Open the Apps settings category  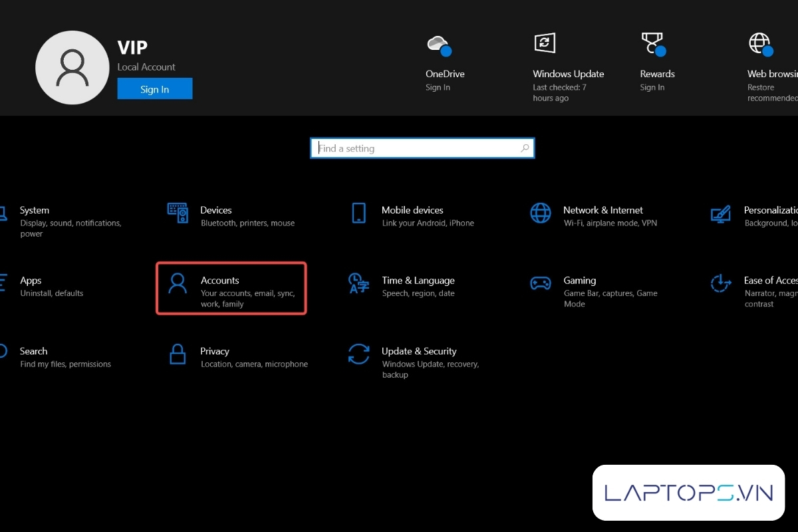(x=31, y=281)
